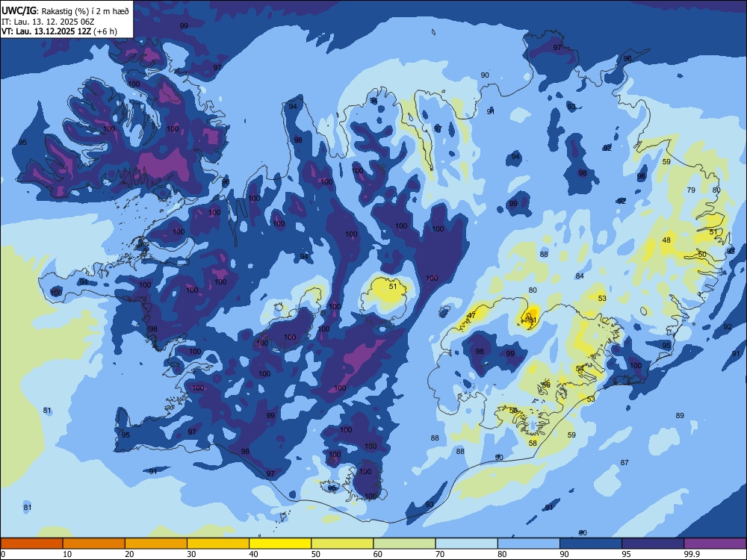
Task: Click the 70–80 pale blue legend swatch
Action: click(x=466, y=544)
